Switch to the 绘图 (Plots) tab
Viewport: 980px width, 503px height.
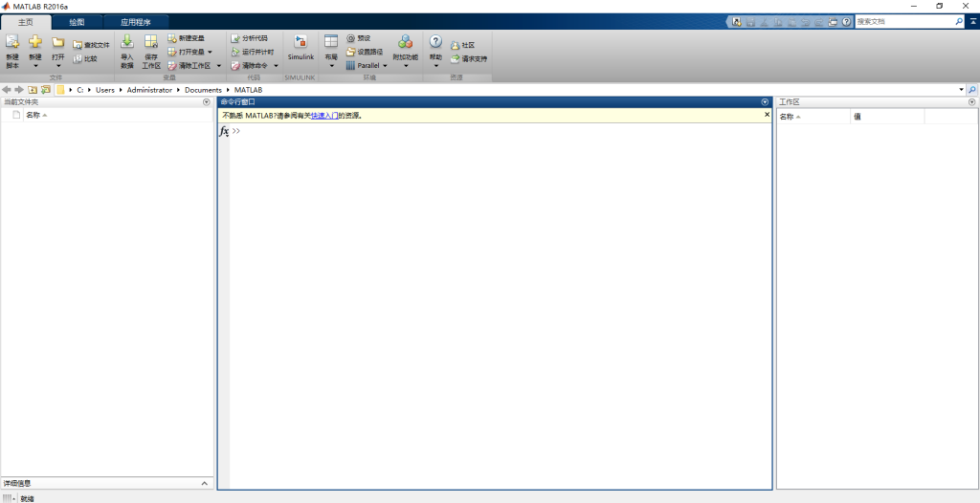tap(77, 21)
